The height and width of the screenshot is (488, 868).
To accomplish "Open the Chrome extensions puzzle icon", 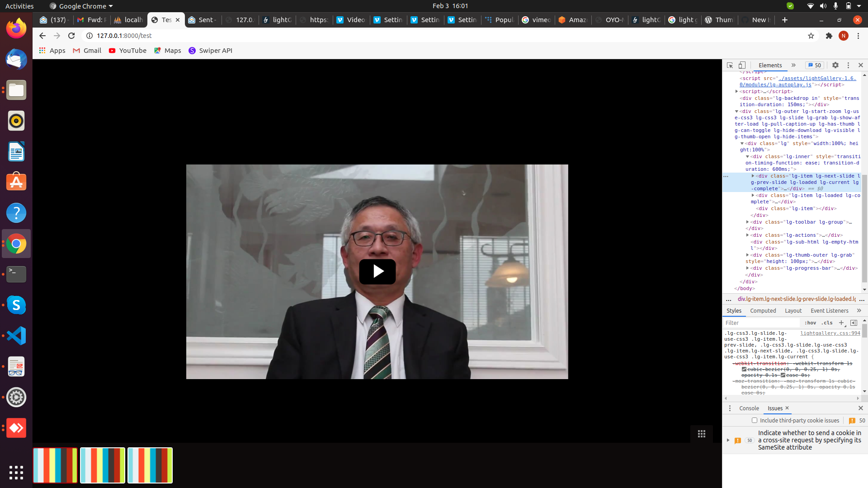I will [x=829, y=36].
